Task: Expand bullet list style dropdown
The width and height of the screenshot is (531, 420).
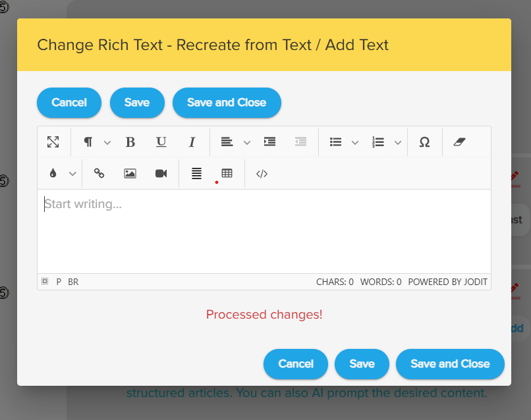Action: [355, 142]
